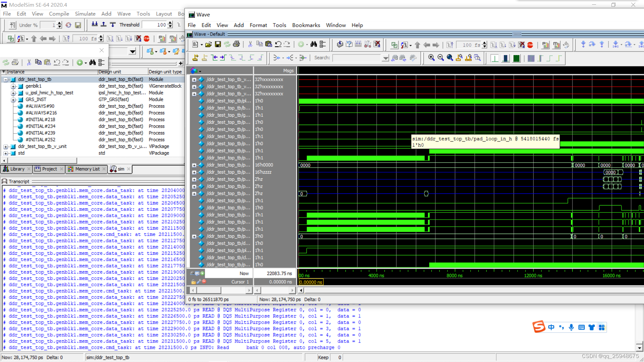This screenshot has width=644, height=362.
Task: Click the Zoom Out magnifier icon
Action: (x=441, y=58)
